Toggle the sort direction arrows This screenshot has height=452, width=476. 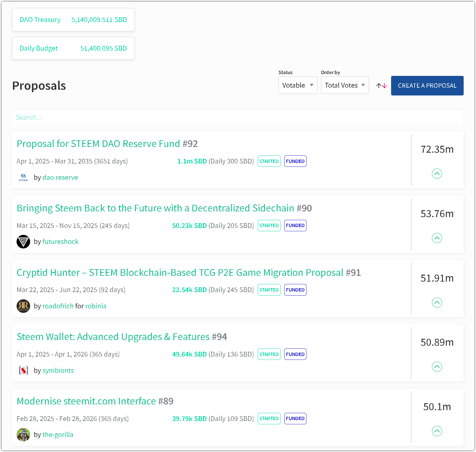[381, 86]
